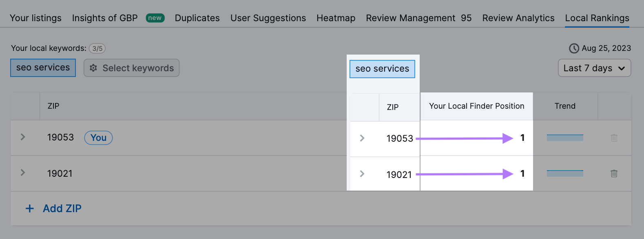Expand the dimmed 19053 row chevron
Viewport: 644px width, 239px height.
coord(23,137)
